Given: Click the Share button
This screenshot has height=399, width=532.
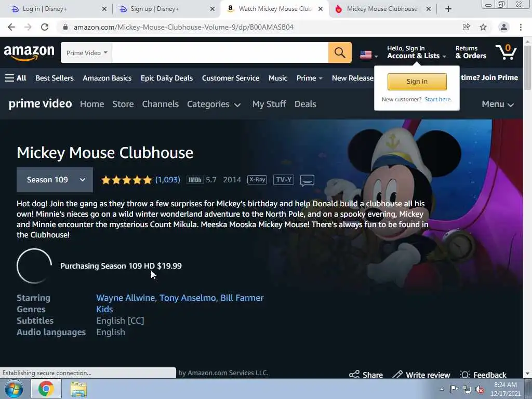Looking at the screenshot, I should coord(366,375).
